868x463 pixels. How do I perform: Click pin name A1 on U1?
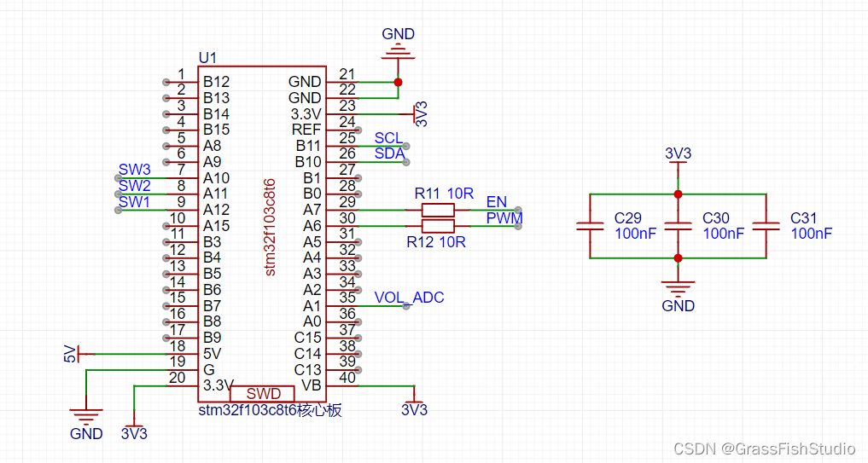[312, 306]
